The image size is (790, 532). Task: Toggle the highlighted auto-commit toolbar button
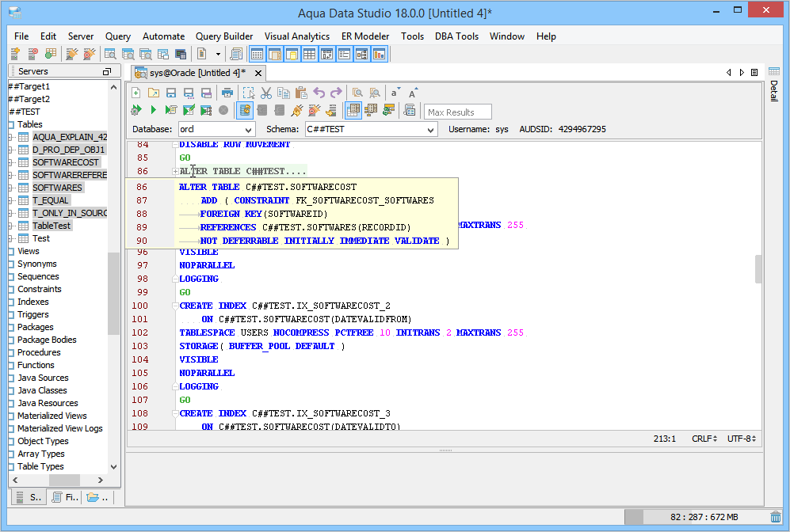coord(245,110)
